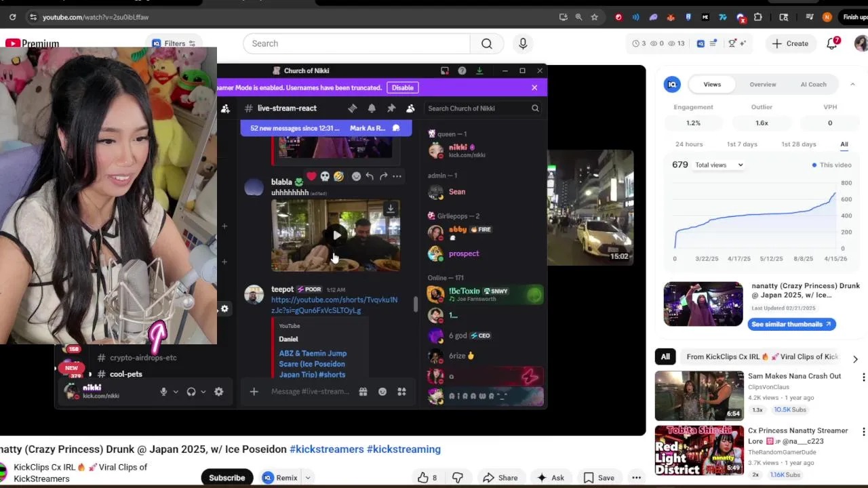The height and width of the screenshot is (488, 868).
Task: Open the Chrome profile avatar N
Action: pos(827,17)
